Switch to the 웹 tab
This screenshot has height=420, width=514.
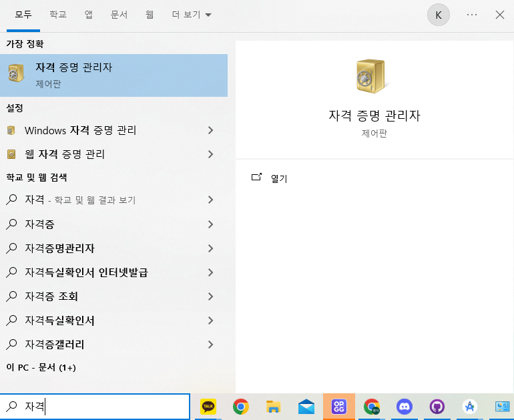[150, 15]
